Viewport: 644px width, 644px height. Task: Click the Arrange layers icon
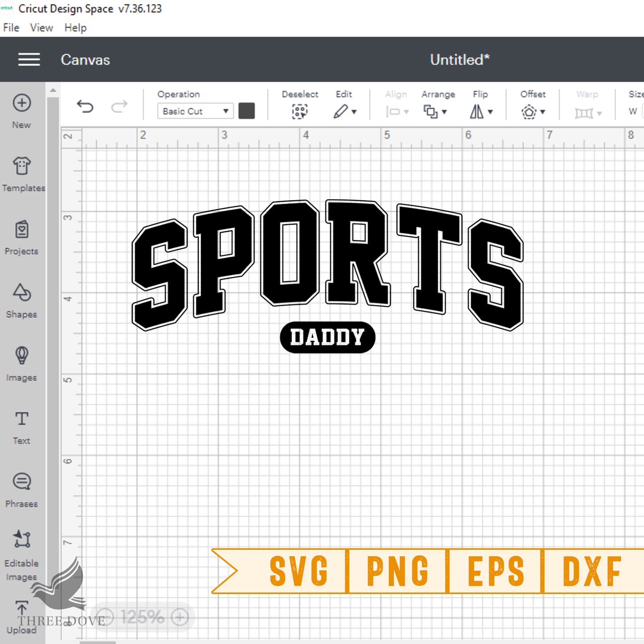[x=431, y=111]
